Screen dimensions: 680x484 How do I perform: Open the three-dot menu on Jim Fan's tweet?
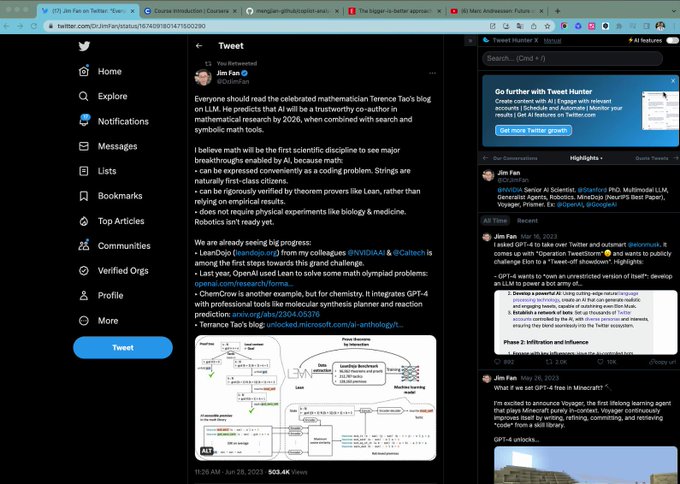(x=432, y=73)
